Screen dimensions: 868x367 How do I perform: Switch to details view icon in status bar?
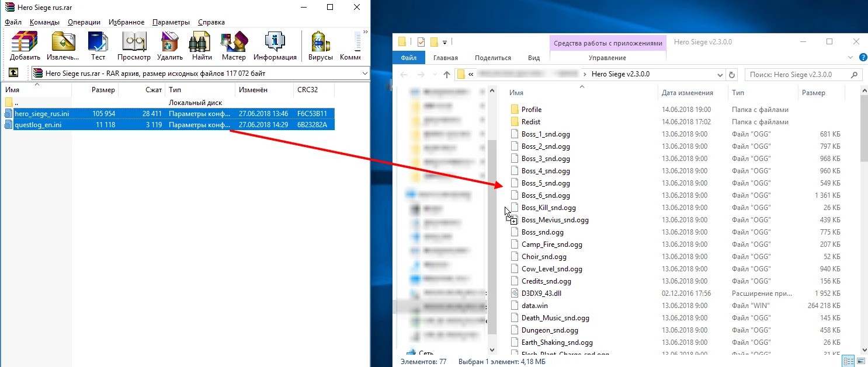(849, 362)
